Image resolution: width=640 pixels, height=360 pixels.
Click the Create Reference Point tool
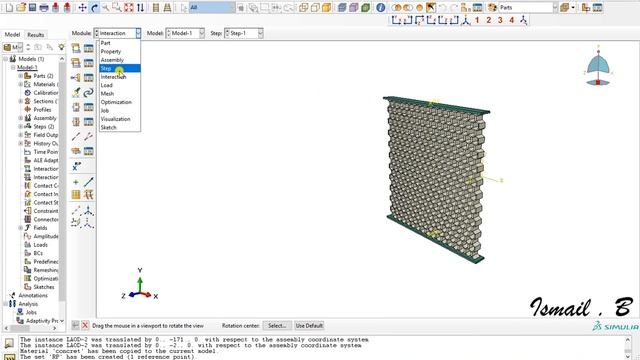pos(76,166)
